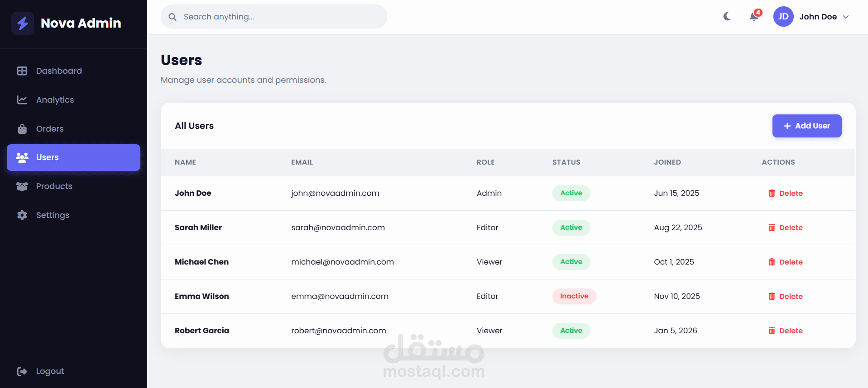The height and width of the screenshot is (388, 868).
Task: Open notifications via the bell icon
Action: coord(754,17)
